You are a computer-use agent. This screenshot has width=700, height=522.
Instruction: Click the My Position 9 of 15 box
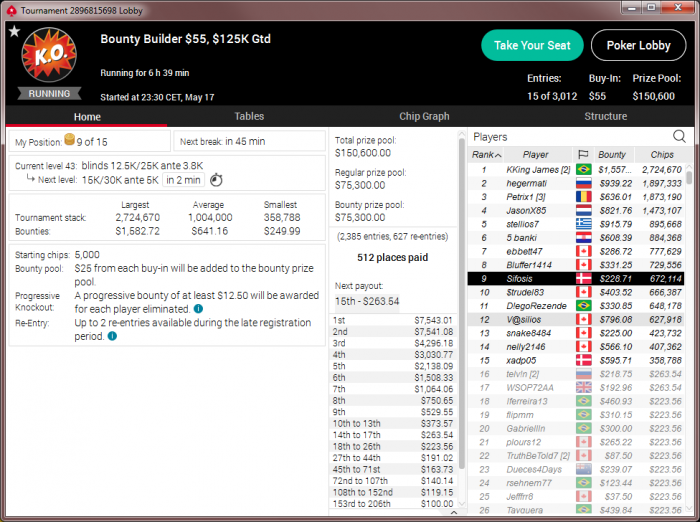(x=90, y=141)
